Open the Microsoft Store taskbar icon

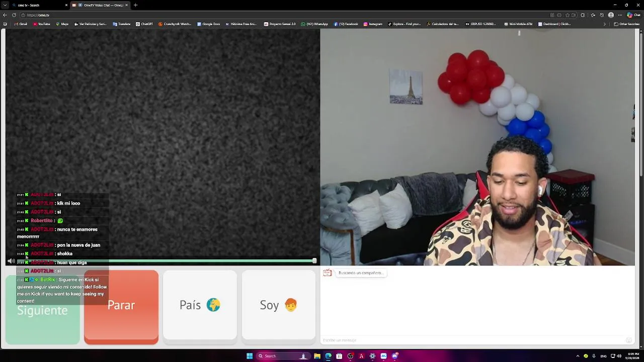click(339, 356)
